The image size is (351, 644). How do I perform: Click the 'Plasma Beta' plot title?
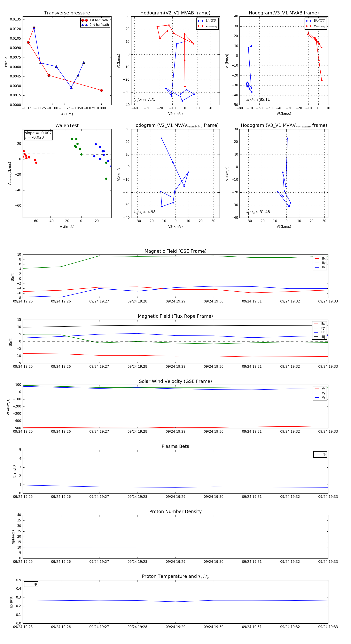(175, 447)
